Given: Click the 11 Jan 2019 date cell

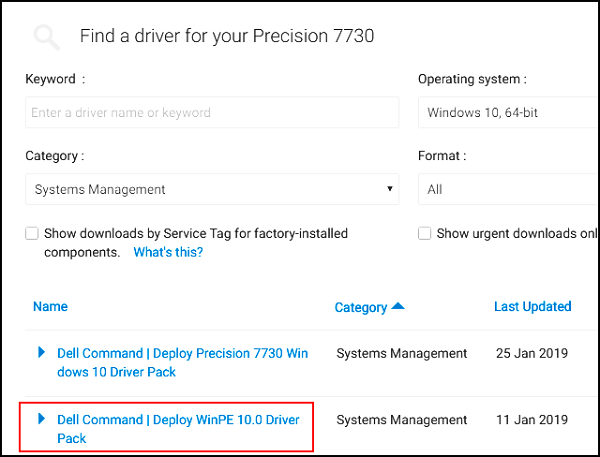Looking at the screenshot, I should click(x=531, y=420).
